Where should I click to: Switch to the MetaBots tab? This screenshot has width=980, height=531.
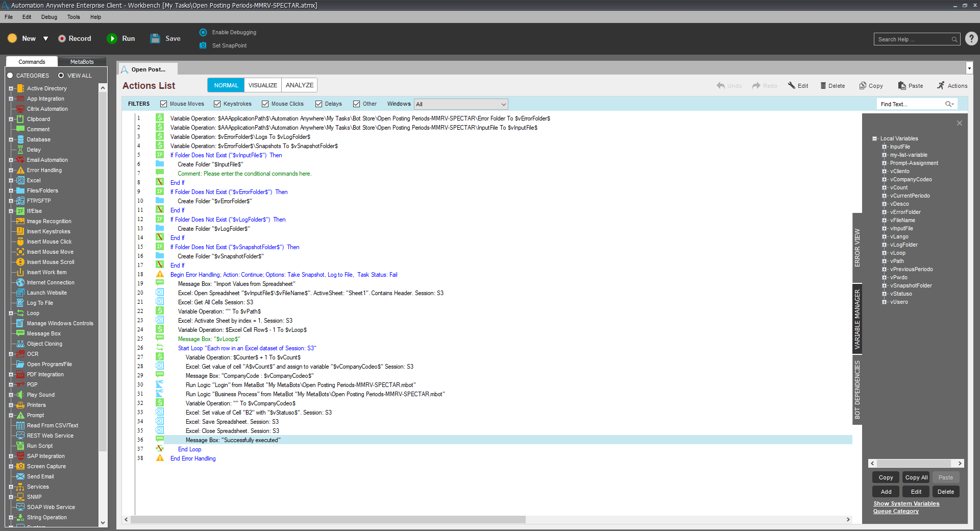(82, 62)
